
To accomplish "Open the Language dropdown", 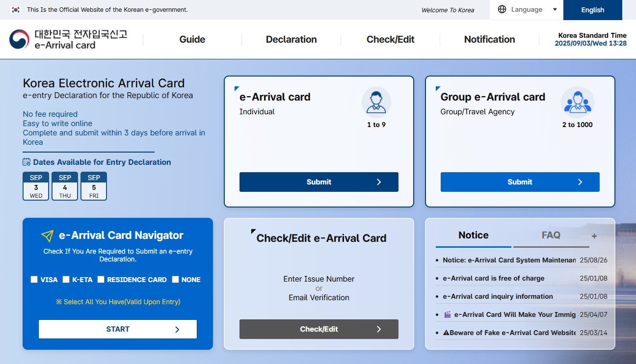I will coord(527,10).
